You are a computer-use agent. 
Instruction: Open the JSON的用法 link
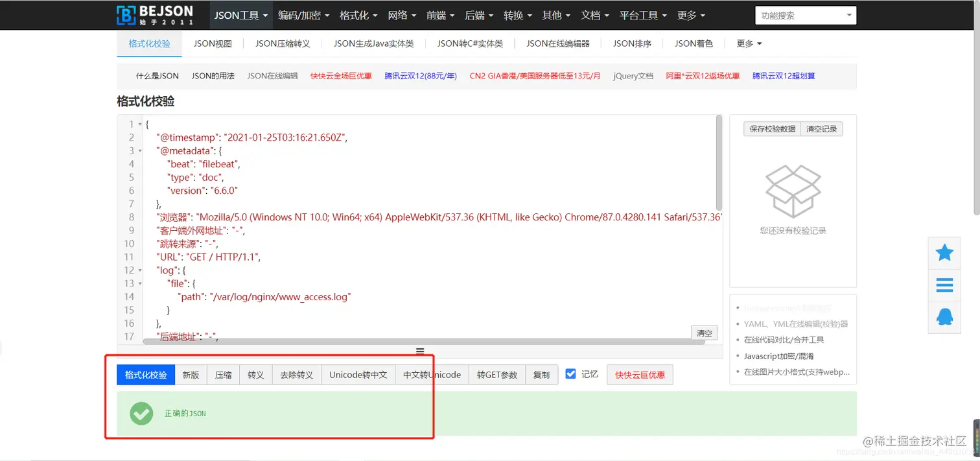point(213,76)
